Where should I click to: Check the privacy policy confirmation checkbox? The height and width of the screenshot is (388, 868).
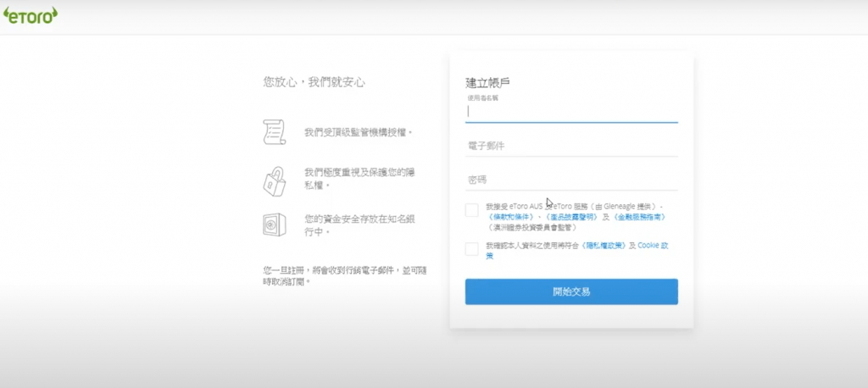471,249
